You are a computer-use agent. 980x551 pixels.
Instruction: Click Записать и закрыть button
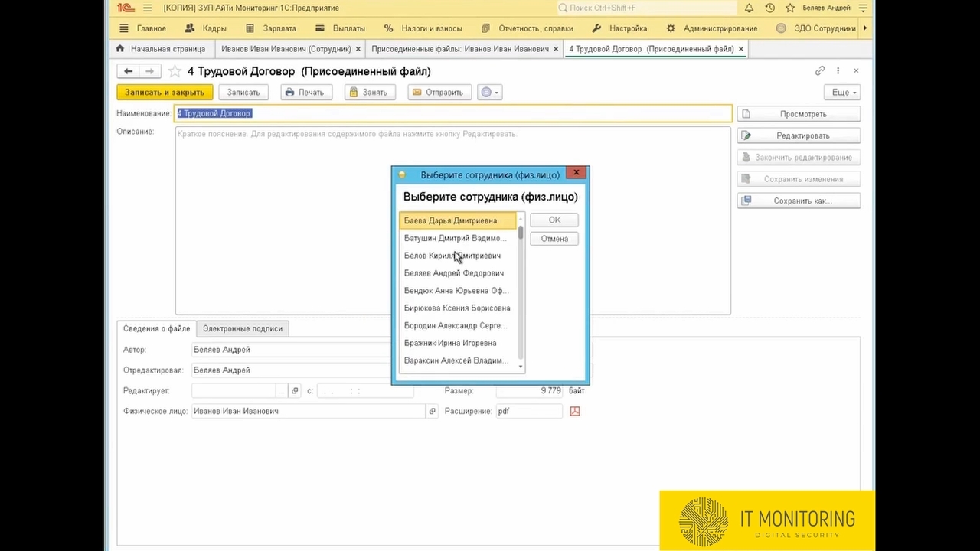pyautogui.click(x=165, y=92)
